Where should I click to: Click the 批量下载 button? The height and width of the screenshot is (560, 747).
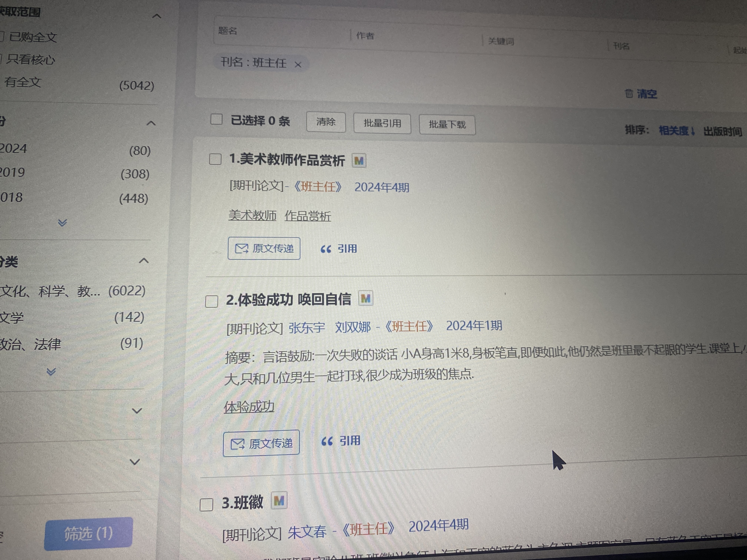click(x=447, y=125)
